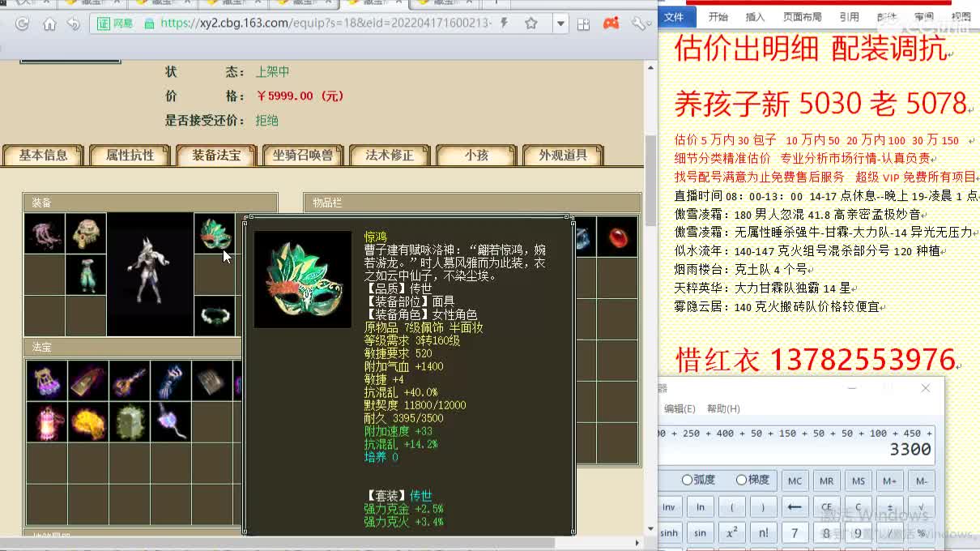Open the 法术修正 tab
The width and height of the screenshot is (980, 551).
click(390, 155)
